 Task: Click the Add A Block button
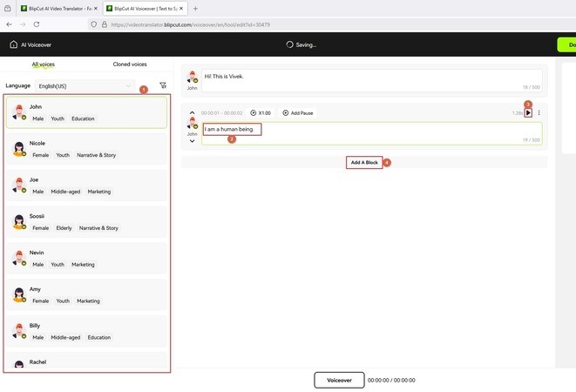click(x=363, y=163)
